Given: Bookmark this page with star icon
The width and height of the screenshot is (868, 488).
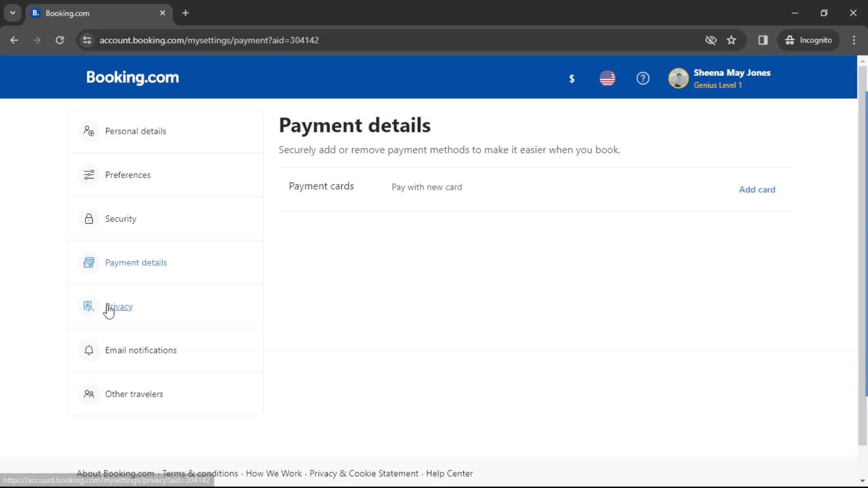Looking at the screenshot, I should coord(731,40).
